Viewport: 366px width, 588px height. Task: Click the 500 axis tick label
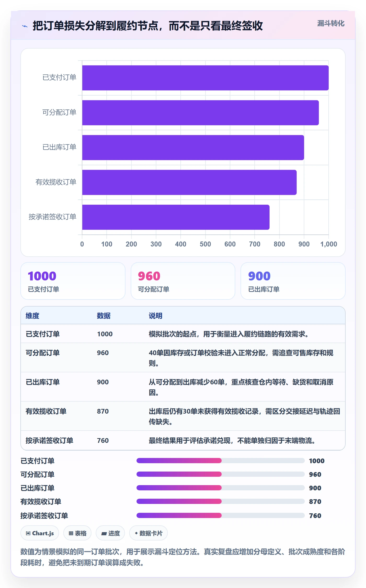205,244
